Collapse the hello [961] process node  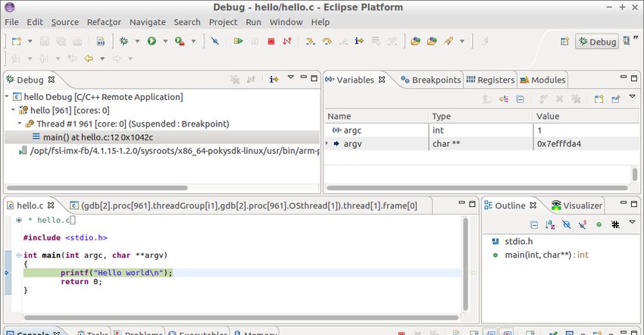[13, 110]
